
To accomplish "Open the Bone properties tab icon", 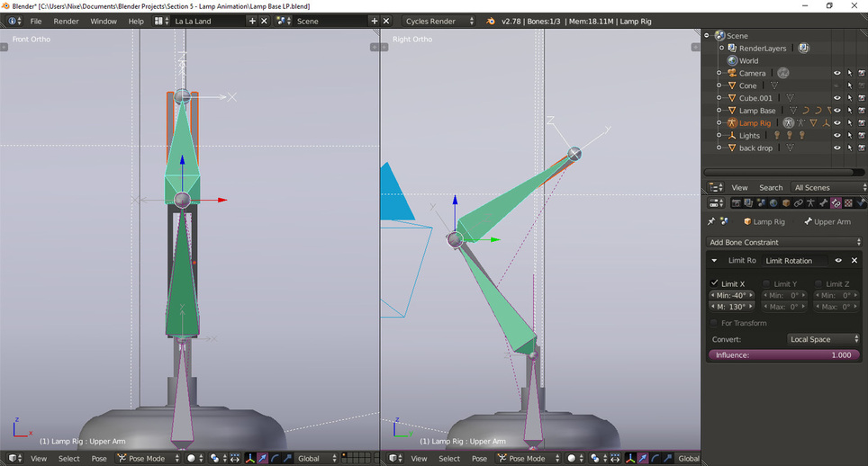I will tap(824, 203).
